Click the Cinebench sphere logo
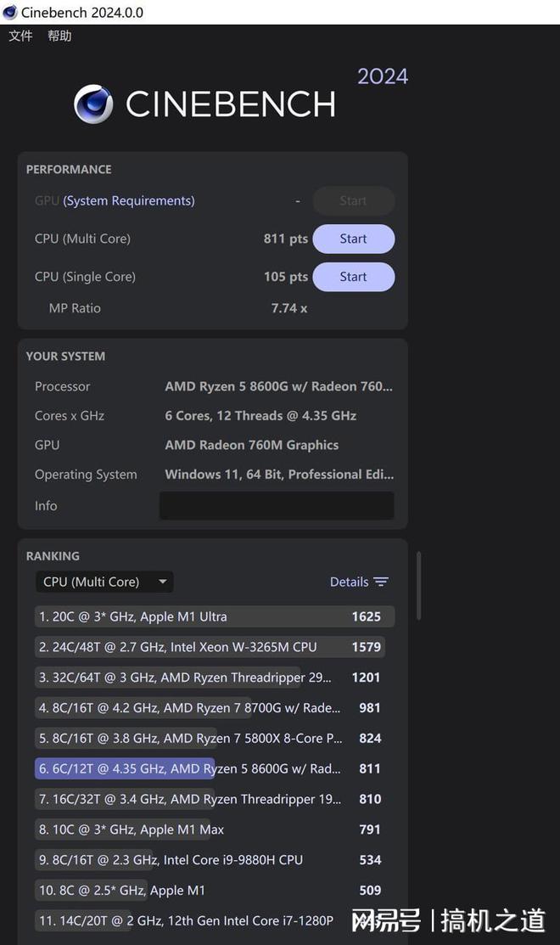 [93, 104]
